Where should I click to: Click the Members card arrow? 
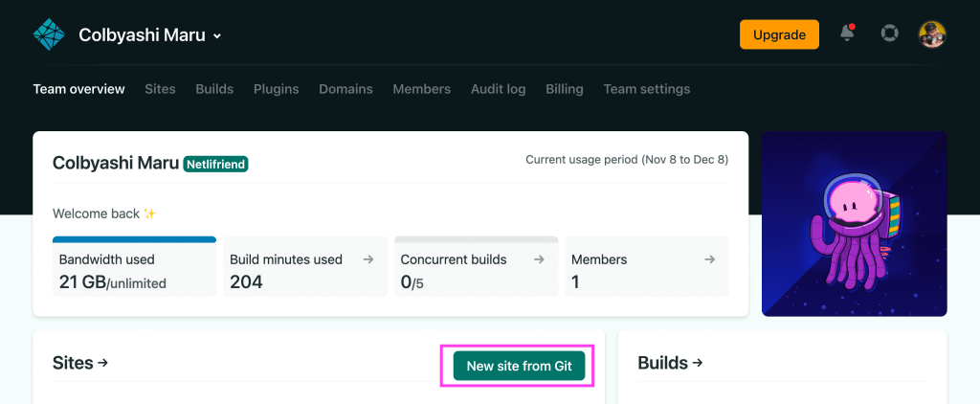709,259
